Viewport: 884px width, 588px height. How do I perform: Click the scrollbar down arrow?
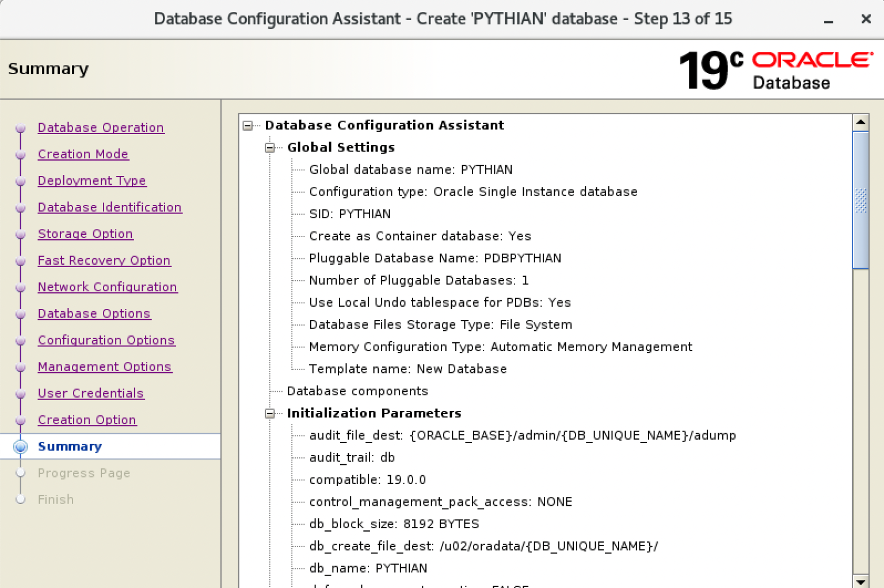860,581
